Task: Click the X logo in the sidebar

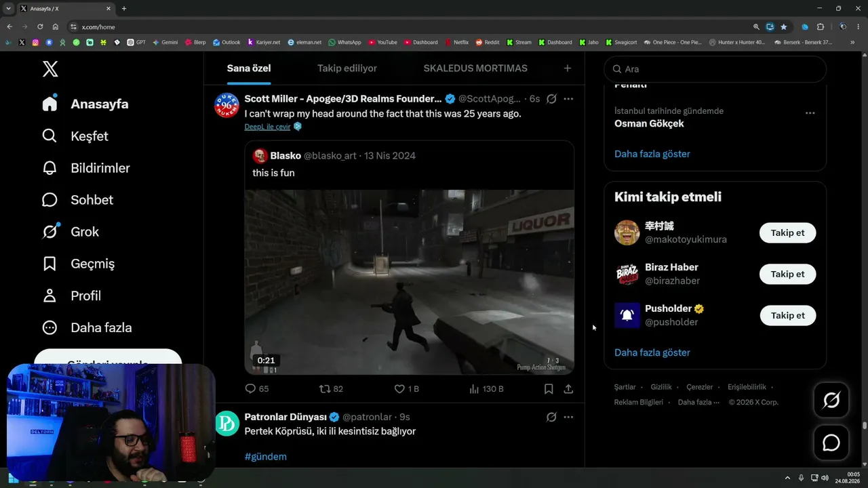Action: [x=50, y=68]
